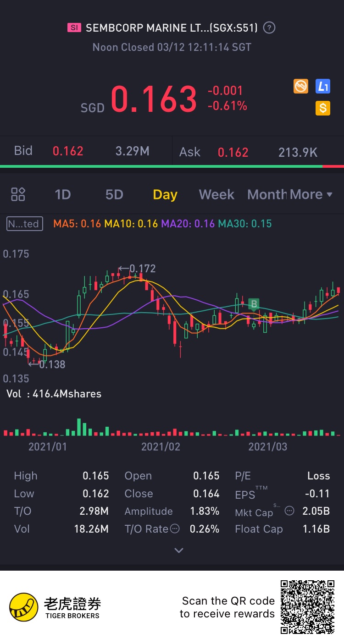Tap the bid volume 3.29M
Image resolution: width=344 pixels, height=644 pixels.
tap(132, 151)
